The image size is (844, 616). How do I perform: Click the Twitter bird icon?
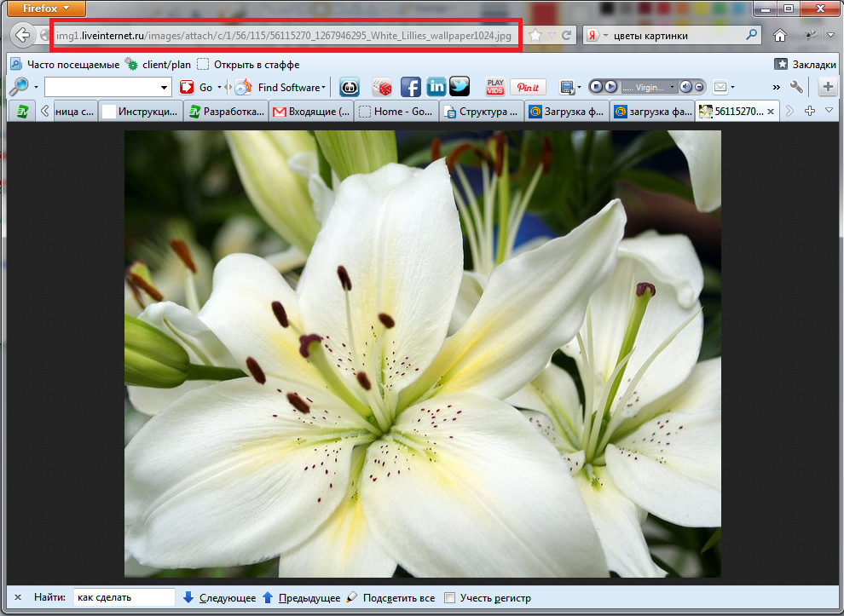coord(460,87)
